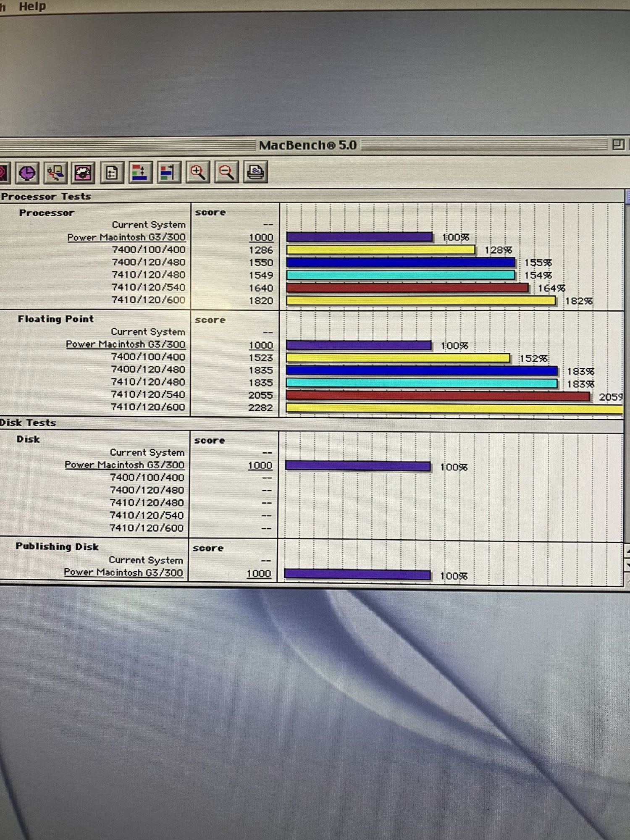Click the 1000 score link in Processor section

click(x=261, y=237)
